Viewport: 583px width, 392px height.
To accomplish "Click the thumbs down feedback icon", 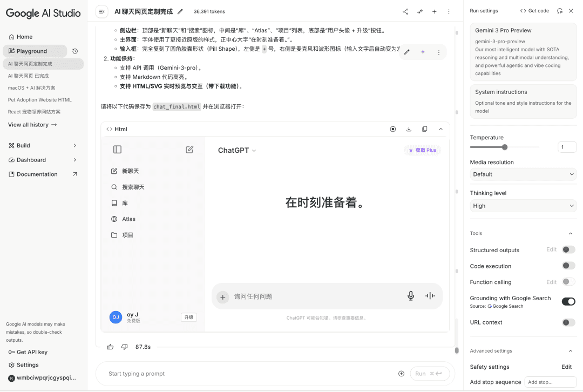I will (124, 347).
